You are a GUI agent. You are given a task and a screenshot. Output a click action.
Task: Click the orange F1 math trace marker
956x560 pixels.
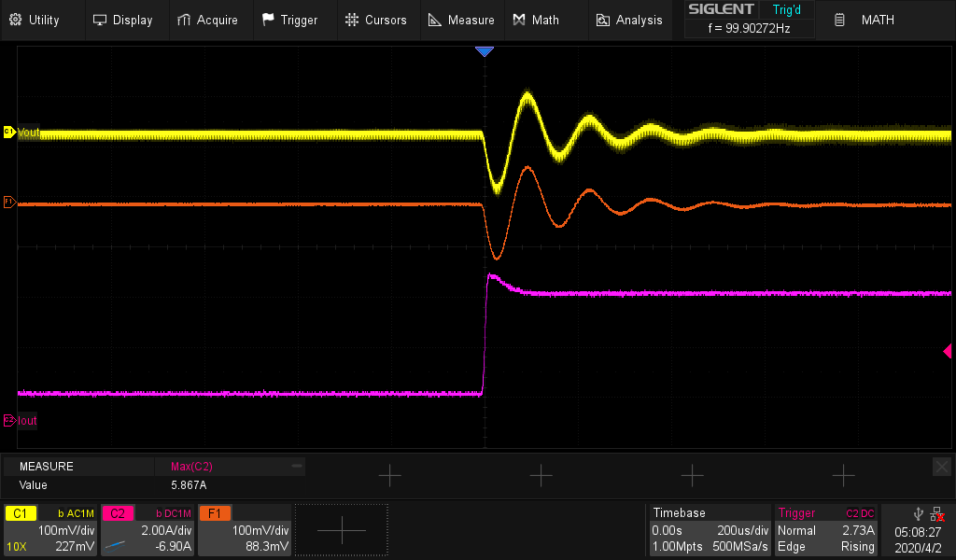9,202
